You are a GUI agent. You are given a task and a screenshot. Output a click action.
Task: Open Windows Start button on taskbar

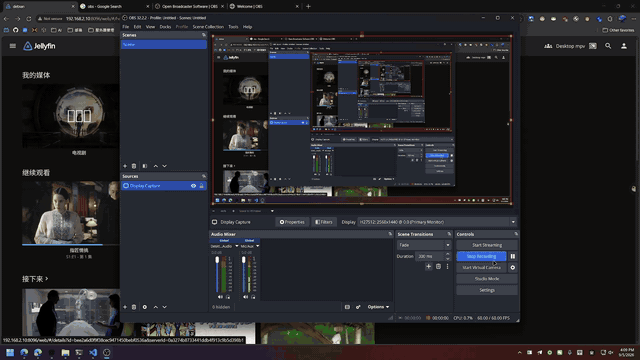pyautogui.click(x=10, y=352)
